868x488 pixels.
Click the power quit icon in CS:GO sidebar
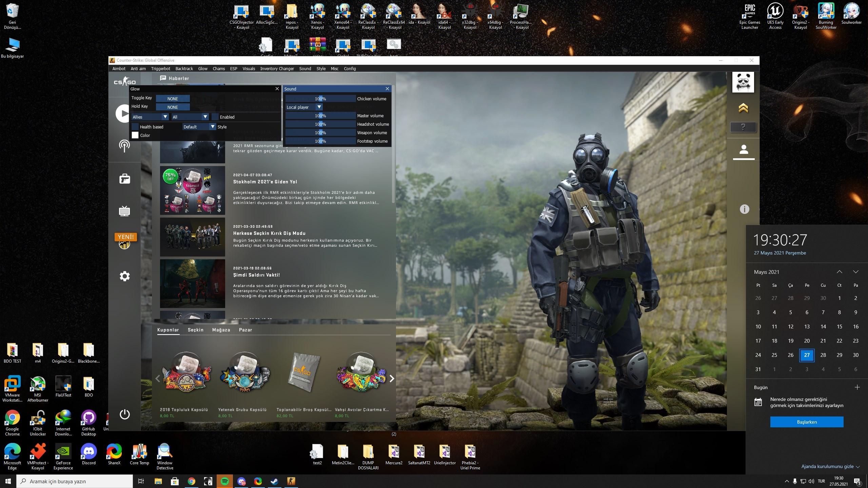click(124, 414)
